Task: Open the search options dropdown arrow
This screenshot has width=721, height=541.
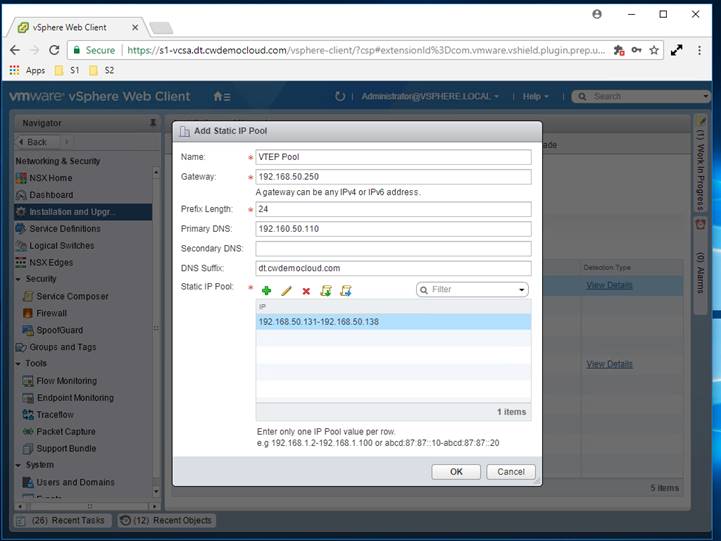Action: [705, 97]
